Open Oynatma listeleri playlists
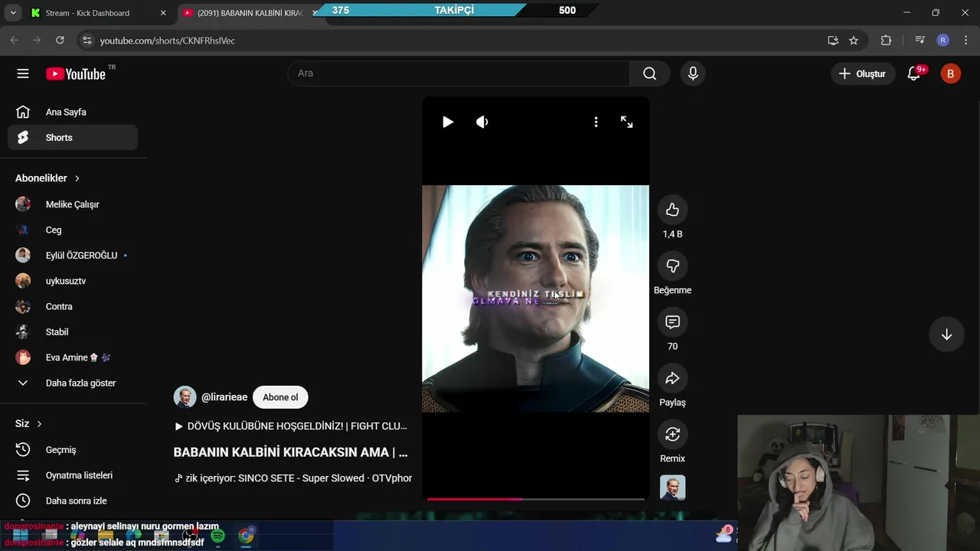 [73, 475]
